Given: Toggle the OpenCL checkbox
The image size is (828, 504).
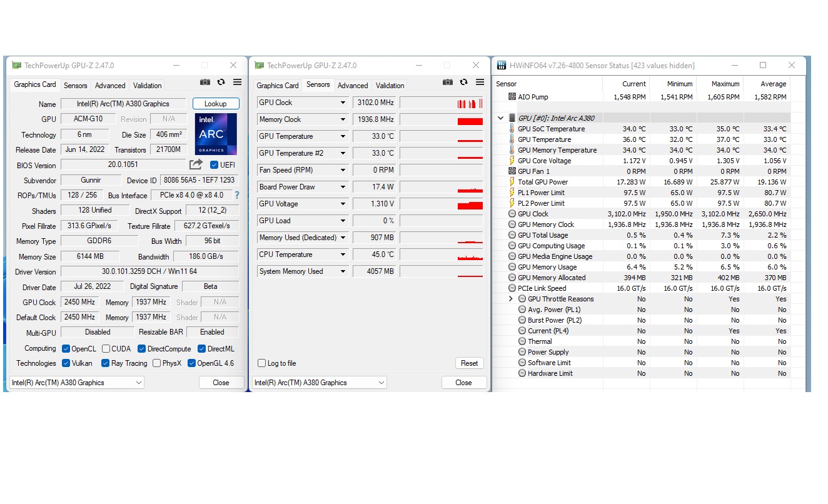Looking at the screenshot, I should coord(66,349).
